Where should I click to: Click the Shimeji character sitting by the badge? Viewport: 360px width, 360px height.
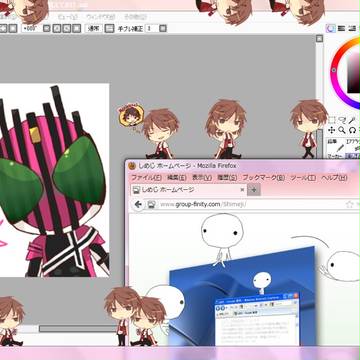point(160,133)
